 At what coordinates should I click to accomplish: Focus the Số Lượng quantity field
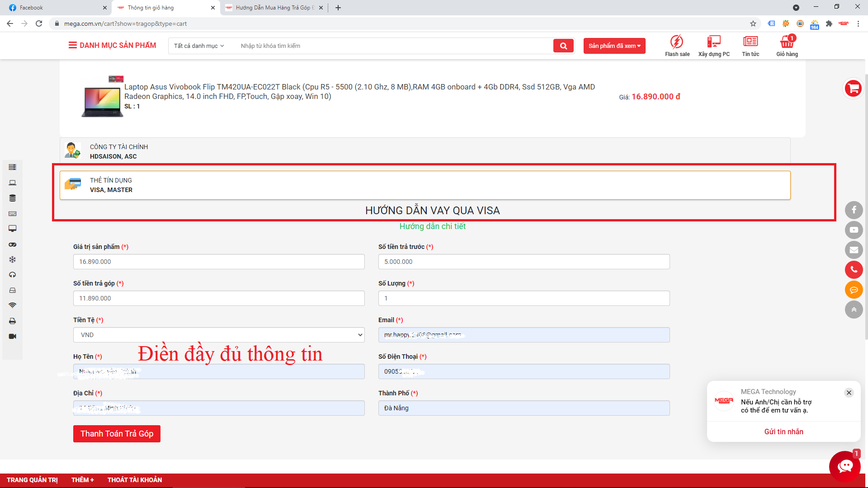(x=524, y=298)
